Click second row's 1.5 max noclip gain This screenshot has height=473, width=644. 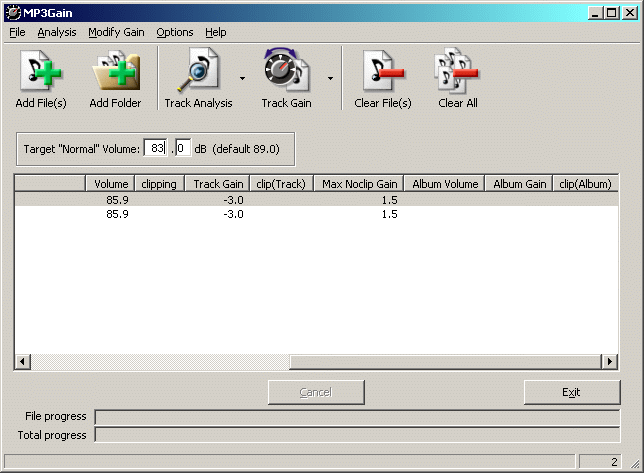(x=389, y=214)
